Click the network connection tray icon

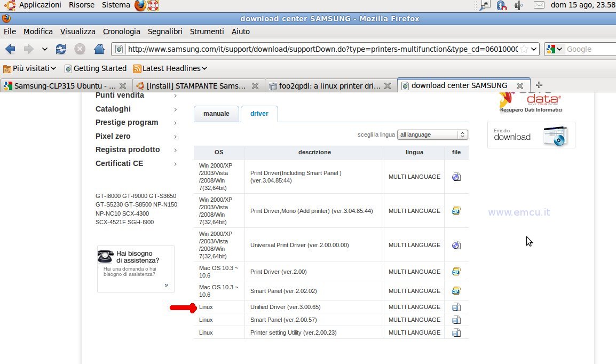tap(485, 5)
